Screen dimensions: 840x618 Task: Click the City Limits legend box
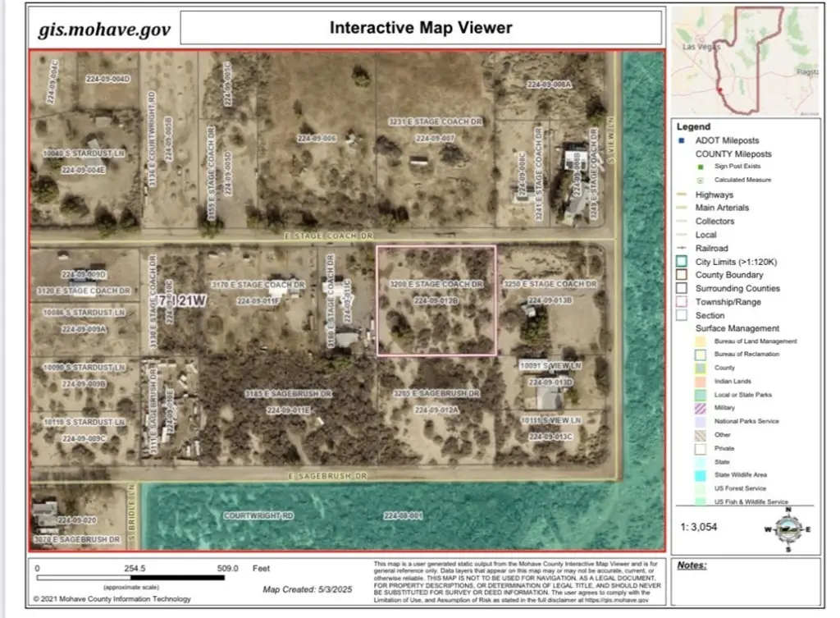click(680, 262)
